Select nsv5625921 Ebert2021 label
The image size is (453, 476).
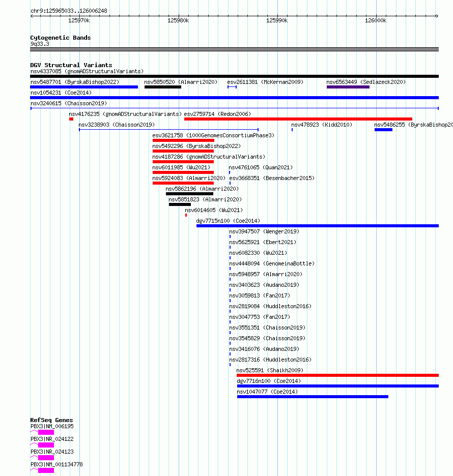click(x=263, y=242)
